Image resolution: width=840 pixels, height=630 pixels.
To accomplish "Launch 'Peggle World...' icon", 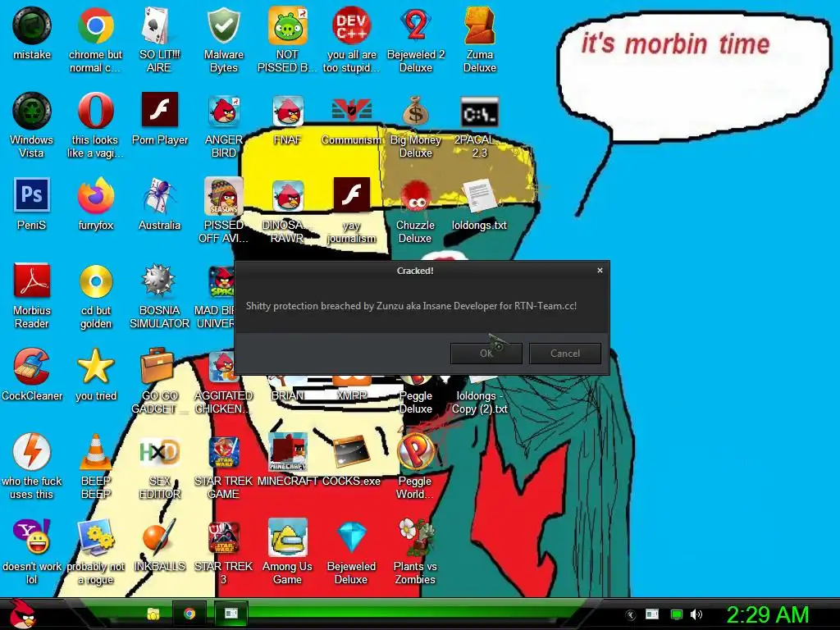I will coord(416,452).
